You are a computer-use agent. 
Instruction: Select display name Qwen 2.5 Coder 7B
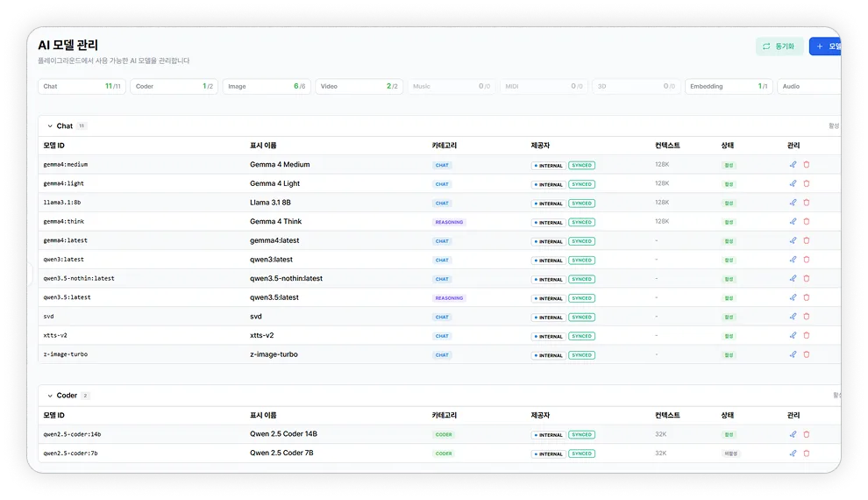tap(281, 453)
